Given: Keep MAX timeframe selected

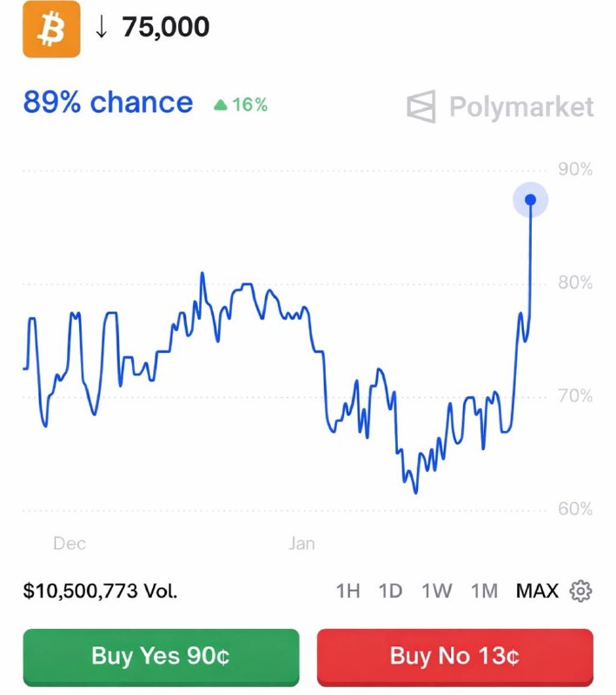Looking at the screenshot, I should click(x=537, y=590).
